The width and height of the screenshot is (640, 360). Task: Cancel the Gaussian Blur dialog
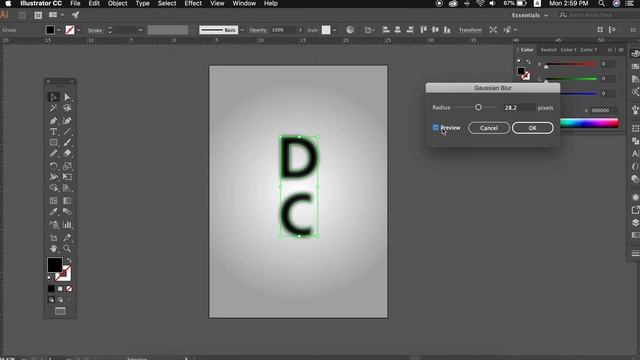click(x=489, y=128)
